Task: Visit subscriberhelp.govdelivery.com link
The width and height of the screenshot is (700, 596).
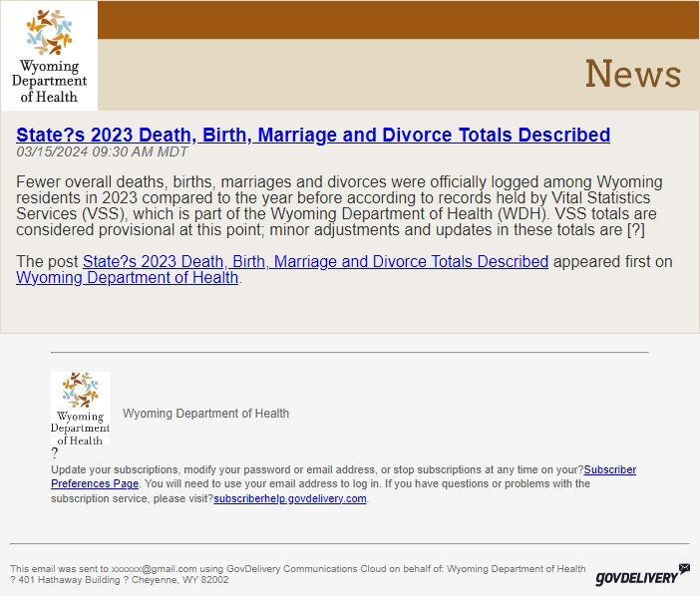Action: 290,498
